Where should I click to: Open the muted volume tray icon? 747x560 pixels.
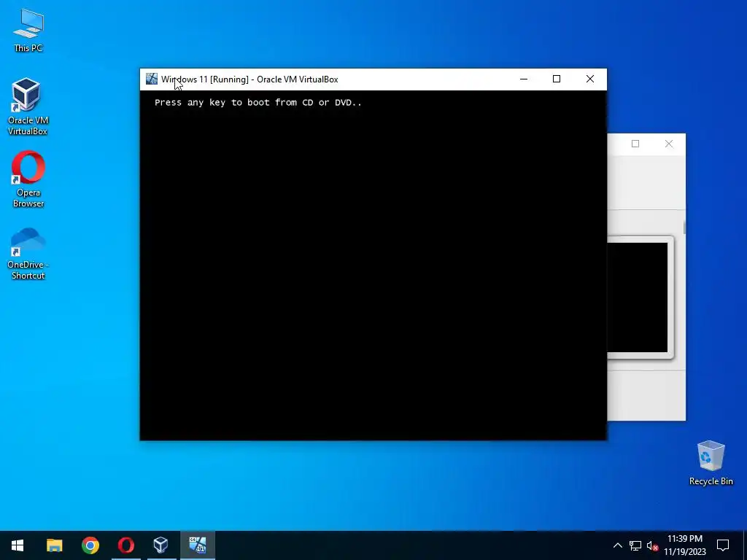[652, 545]
